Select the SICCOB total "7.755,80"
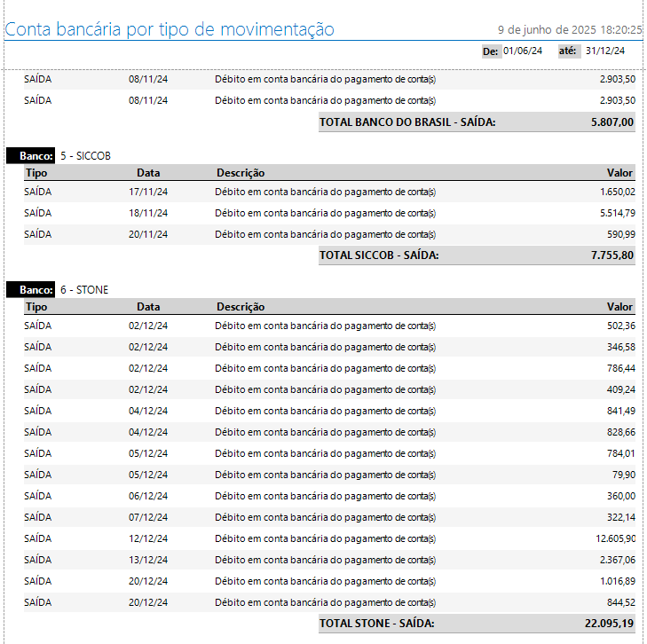 click(612, 255)
